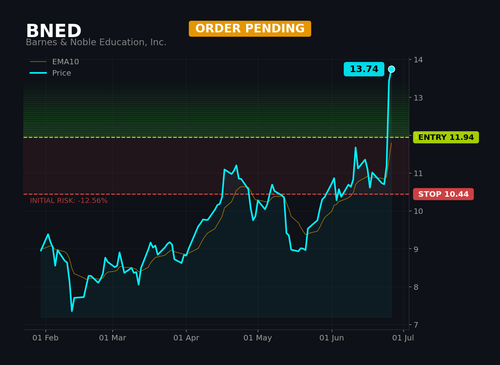The width and height of the screenshot is (500, 365).
Task: Click the 13.74 current price label
Action: [x=364, y=69]
